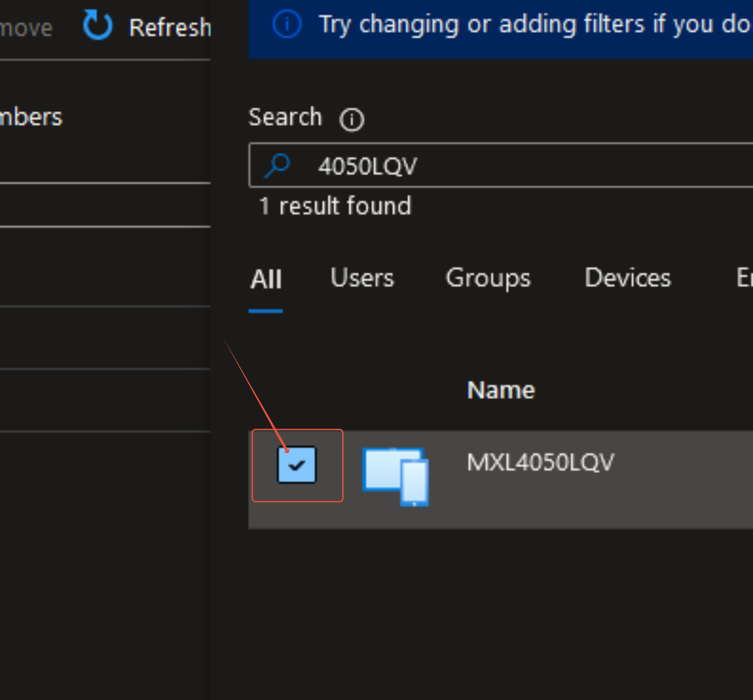
Task: Click the device icon for MXL4050LQV
Action: [x=395, y=476]
